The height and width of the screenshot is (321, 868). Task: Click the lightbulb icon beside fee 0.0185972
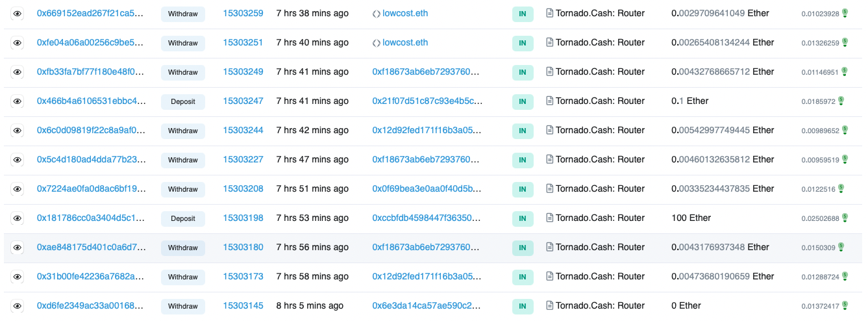point(841,101)
